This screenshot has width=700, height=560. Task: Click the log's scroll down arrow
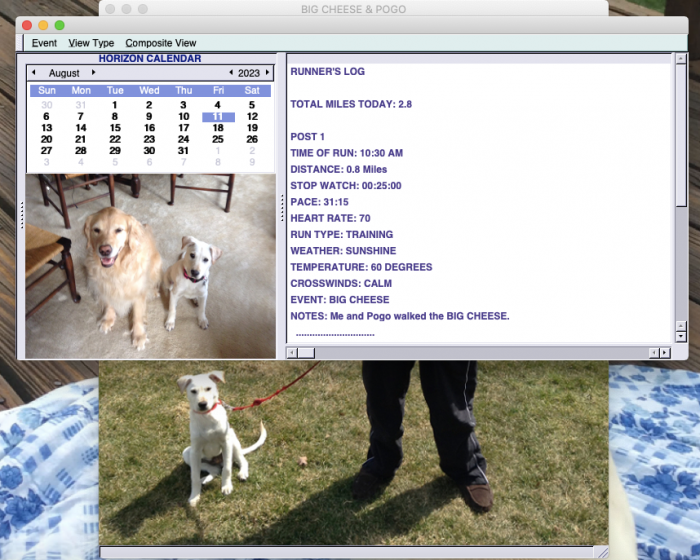point(681,338)
